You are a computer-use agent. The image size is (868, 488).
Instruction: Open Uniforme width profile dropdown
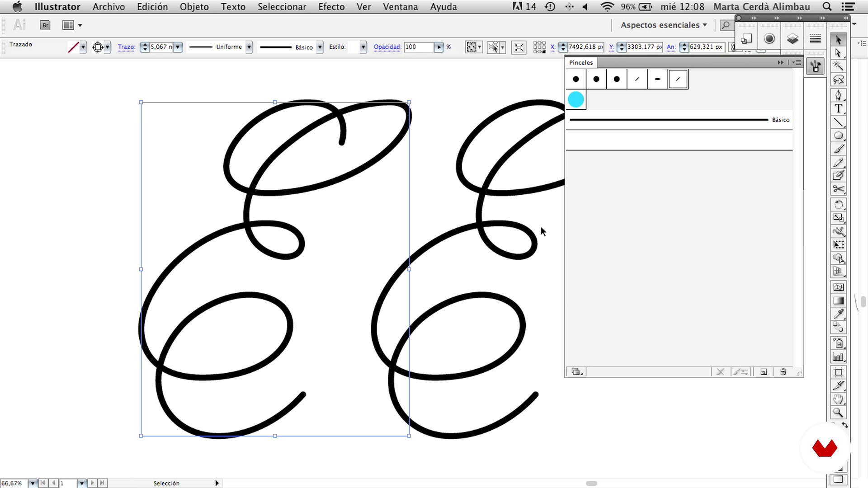pyautogui.click(x=249, y=47)
